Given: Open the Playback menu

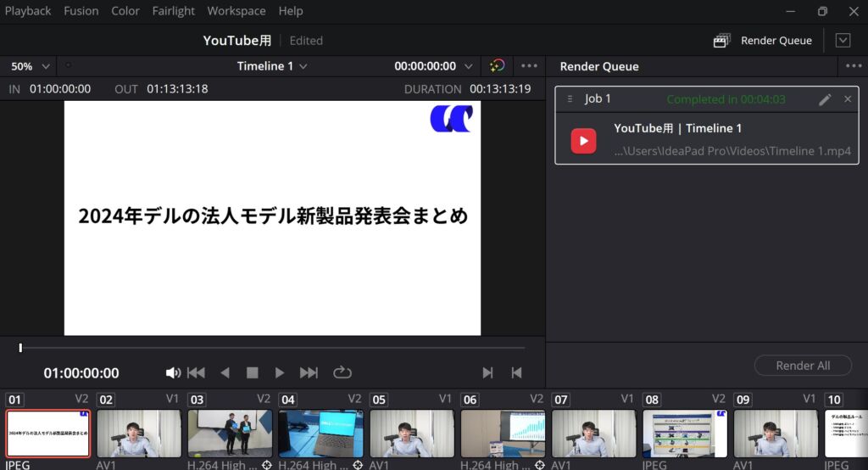Looking at the screenshot, I should 28,10.
